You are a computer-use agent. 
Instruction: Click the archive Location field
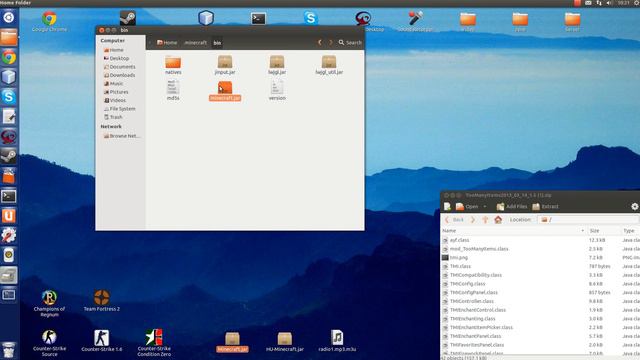pyautogui.click(x=588, y=220)
